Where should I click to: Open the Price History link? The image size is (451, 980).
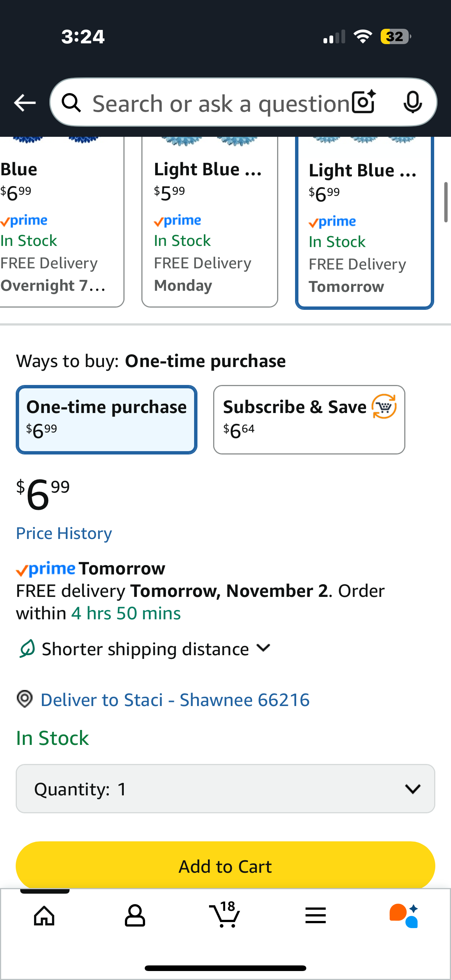click(64, 533)
